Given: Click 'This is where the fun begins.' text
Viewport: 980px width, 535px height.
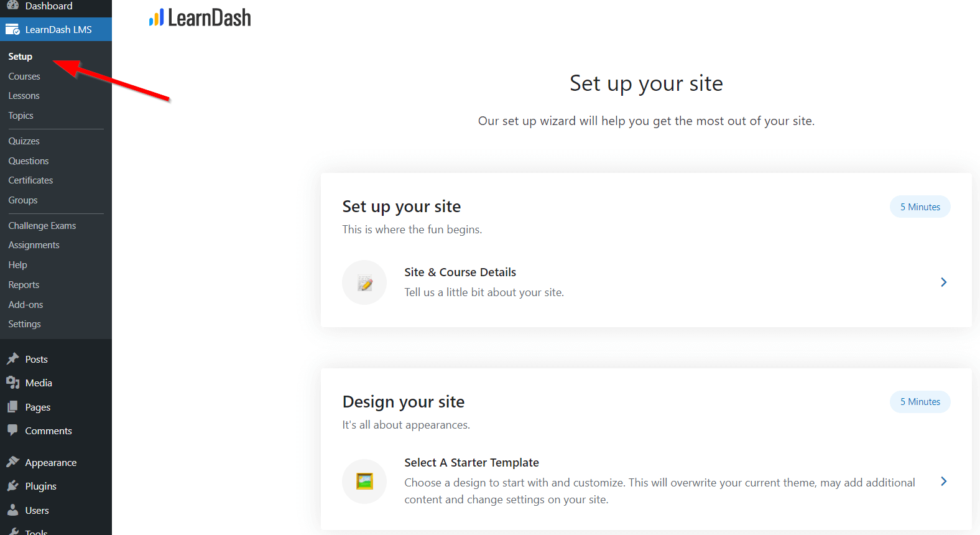Looking at the screenshot, I should coord(412,230).
